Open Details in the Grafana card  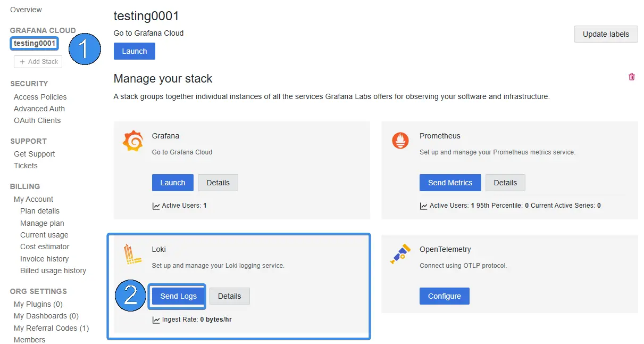(218, 183)
